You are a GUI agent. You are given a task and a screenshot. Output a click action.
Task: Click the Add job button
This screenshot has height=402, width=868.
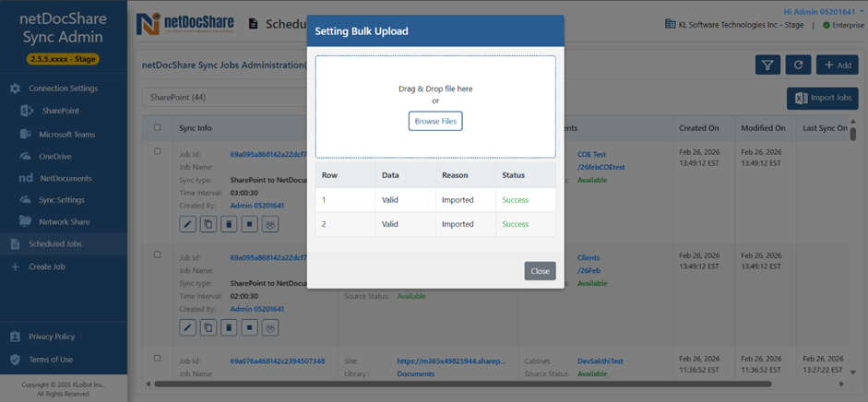838,65
